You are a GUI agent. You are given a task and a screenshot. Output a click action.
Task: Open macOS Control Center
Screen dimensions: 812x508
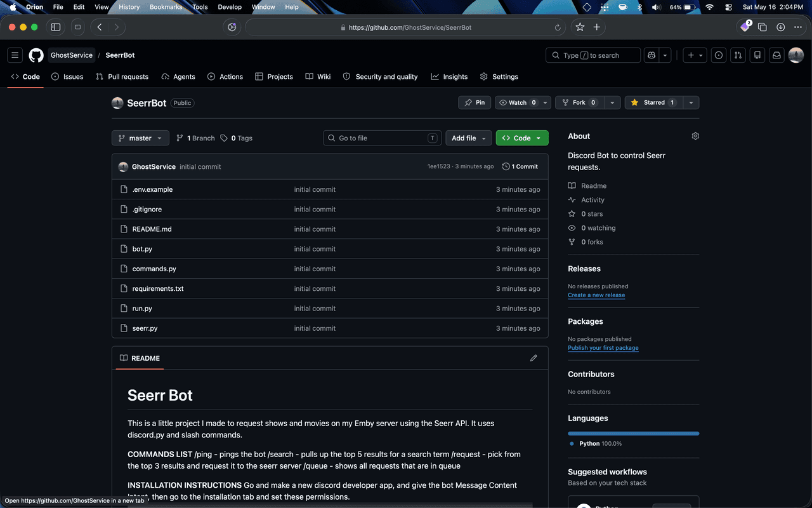click(x=728, y=7)
